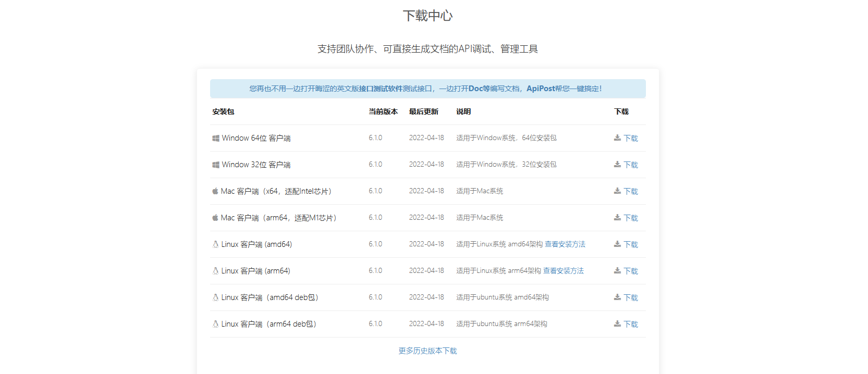Click the 最后更新 column header
868x374 pixels.
pos(424,111)
